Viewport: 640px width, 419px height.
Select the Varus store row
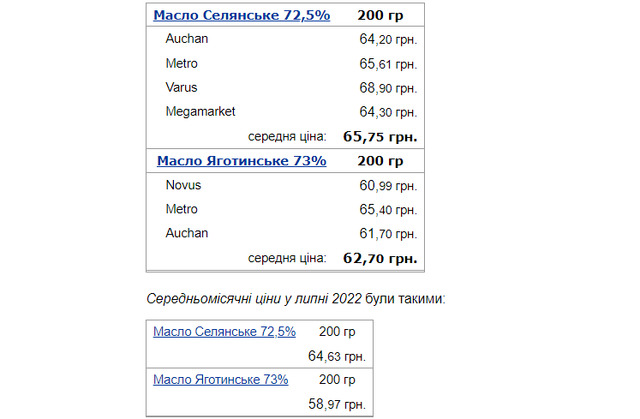pos(181,88)
